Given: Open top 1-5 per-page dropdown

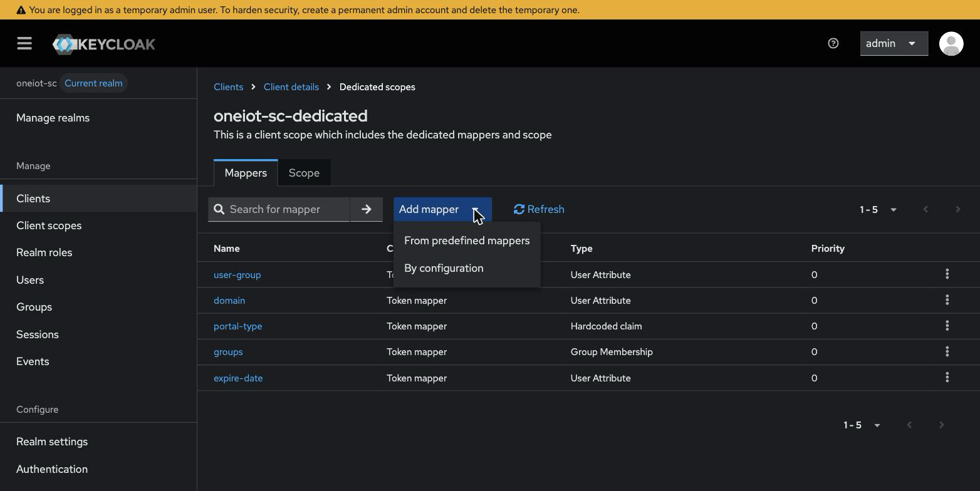Looking at the screenshot, I should point(878,209).
